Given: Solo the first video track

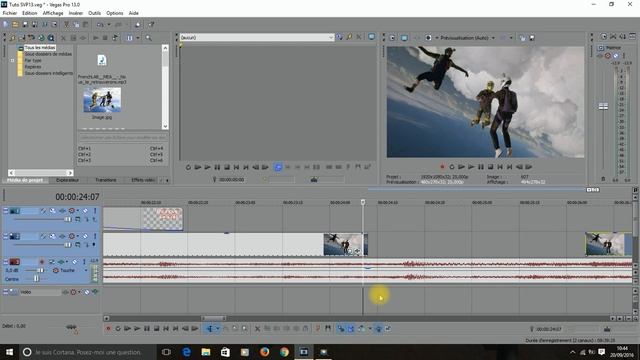Looking at the screenshot, I should (95, 211).
